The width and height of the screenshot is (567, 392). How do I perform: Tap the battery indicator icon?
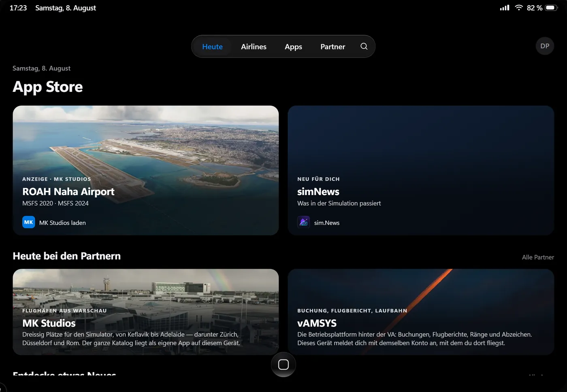coord(551,8)
